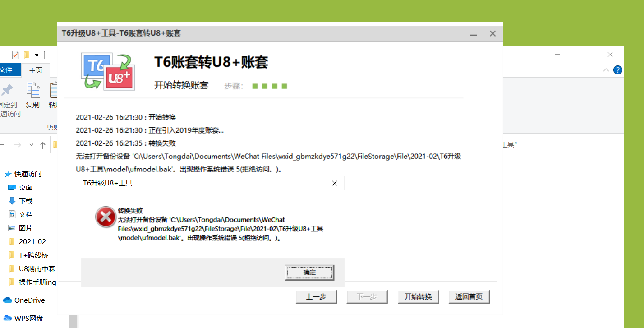Click the 返回首页 button
The height and width of the screenshot is (328, 644).
469,297
